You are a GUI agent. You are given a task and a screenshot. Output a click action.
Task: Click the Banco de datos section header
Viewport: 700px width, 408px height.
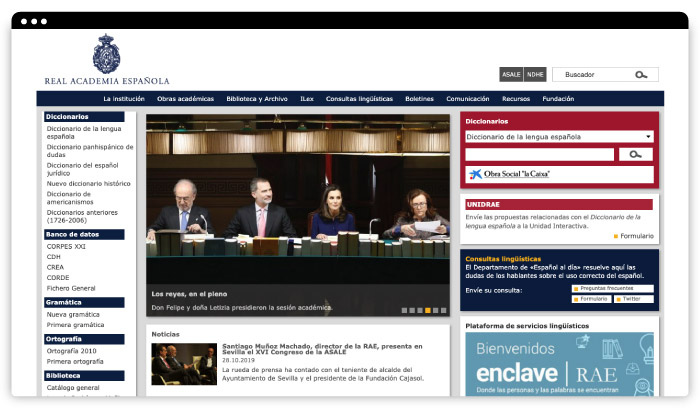pyautogui.click(x=84, y=234)
